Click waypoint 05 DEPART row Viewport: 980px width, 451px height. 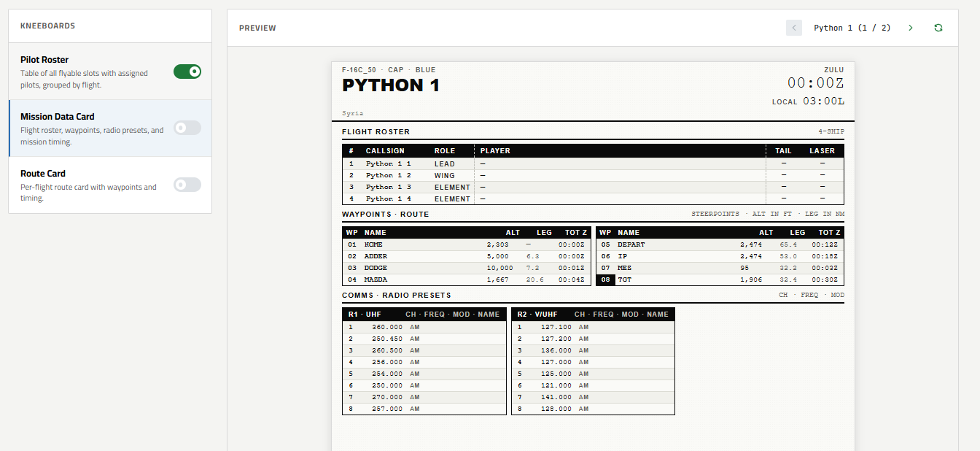720,244
